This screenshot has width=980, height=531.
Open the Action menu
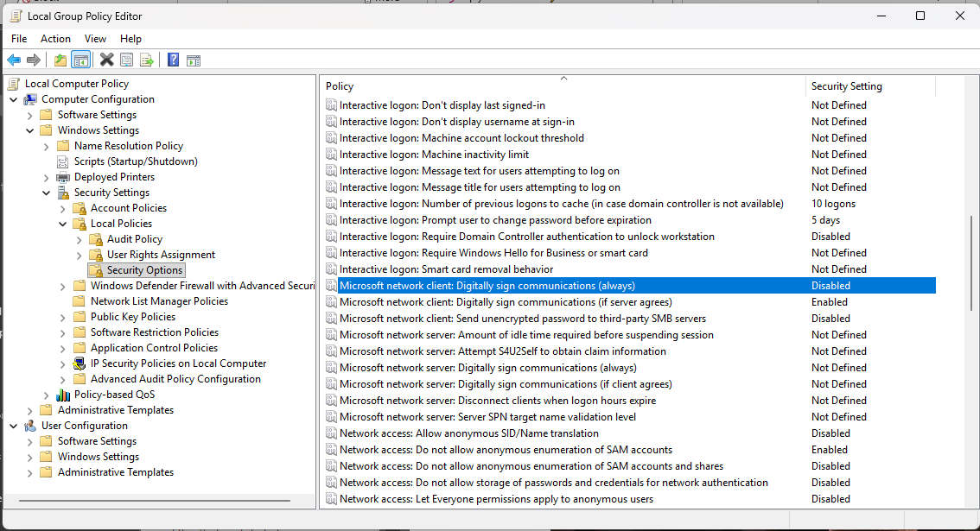point(55,39)
